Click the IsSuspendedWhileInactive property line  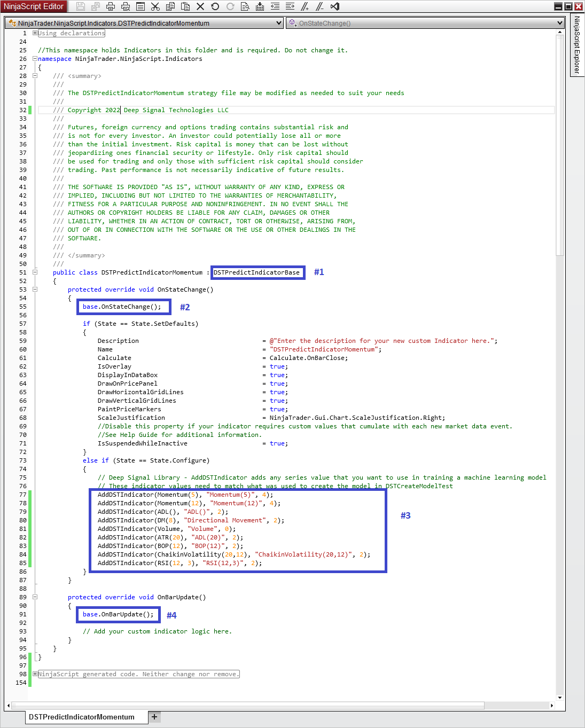193,443
